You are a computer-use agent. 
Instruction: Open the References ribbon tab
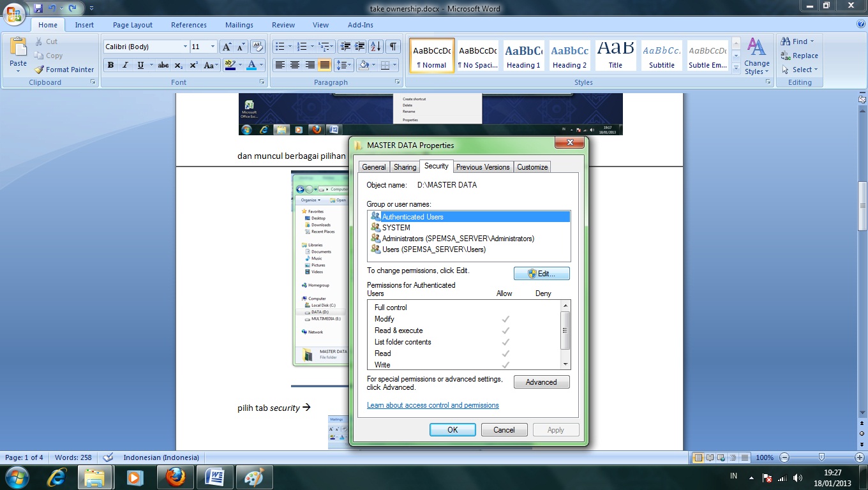point(189,25)
